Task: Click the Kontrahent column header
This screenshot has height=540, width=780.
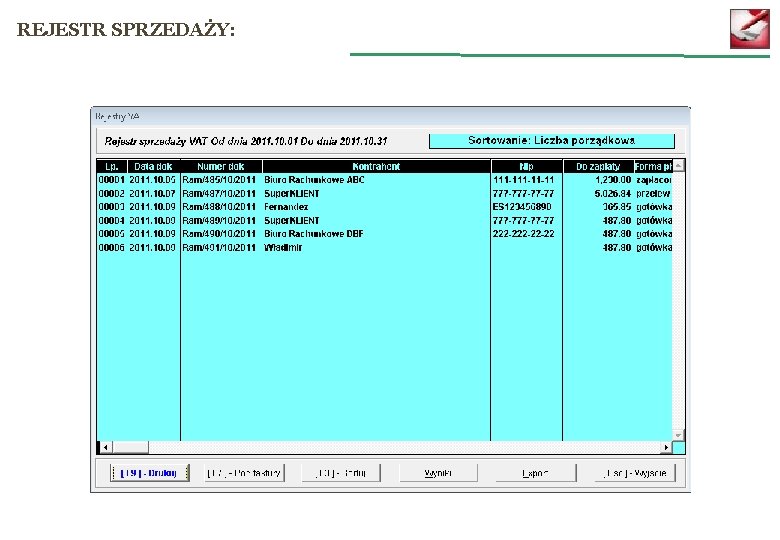Action: (x=376, y=167)
